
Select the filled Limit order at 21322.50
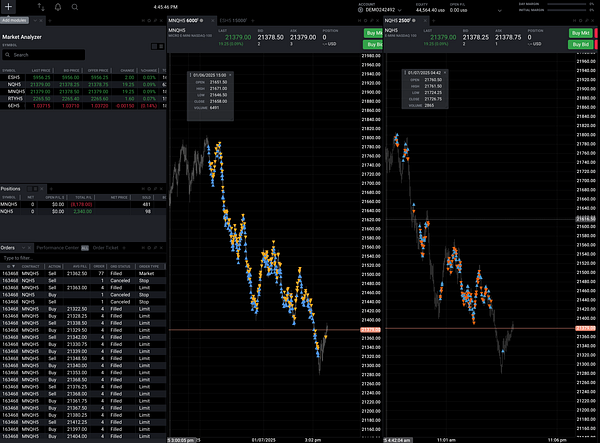(83, 309)
